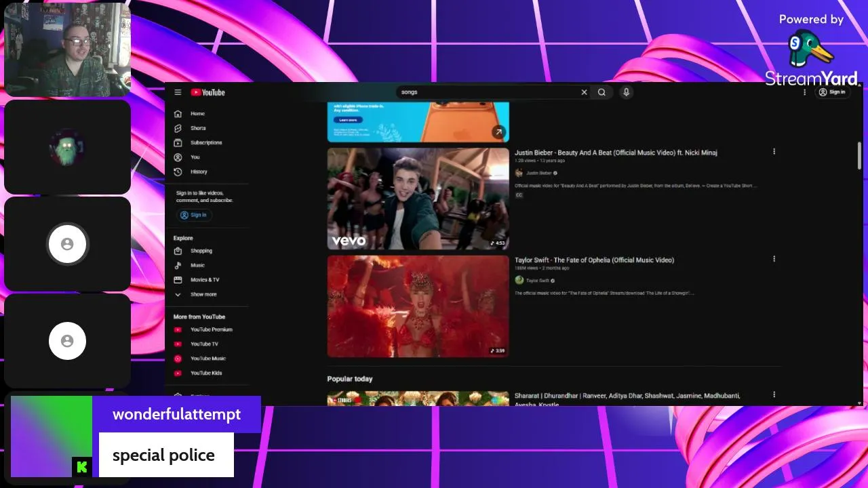This screenshot has width=868, height=488.
Task: Open YouTube settings three-dot menu in header
Action: pyautogui.click(x=805, y=92)
